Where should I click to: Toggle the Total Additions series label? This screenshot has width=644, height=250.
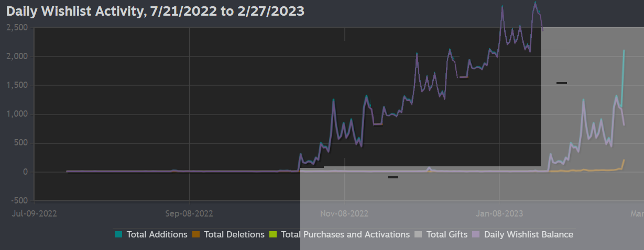pos(157,235)
